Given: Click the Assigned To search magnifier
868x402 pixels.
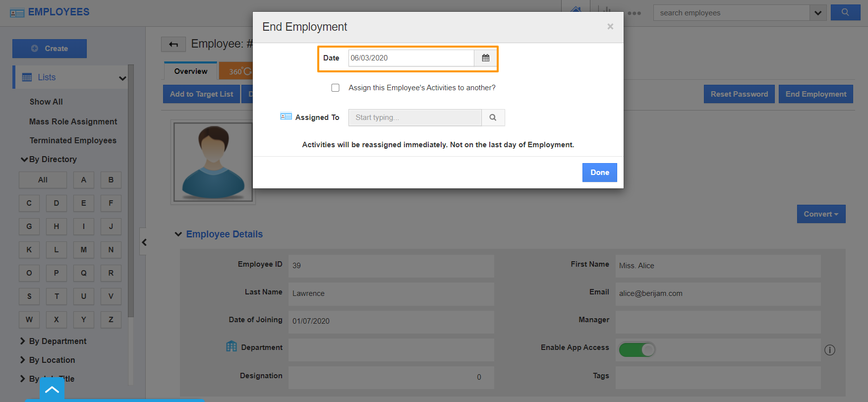Looking at the screenshot, I should click(493, 117).
